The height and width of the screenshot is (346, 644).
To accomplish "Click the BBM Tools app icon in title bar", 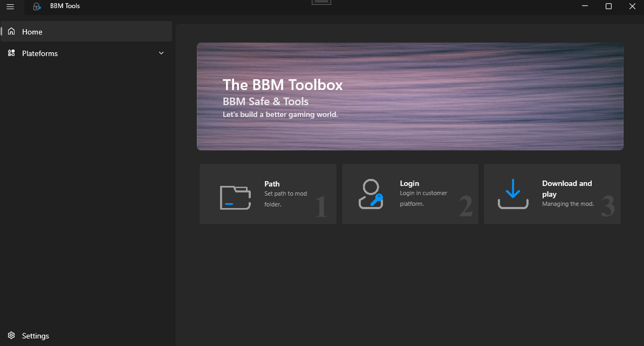I will [x=37, y=6].
